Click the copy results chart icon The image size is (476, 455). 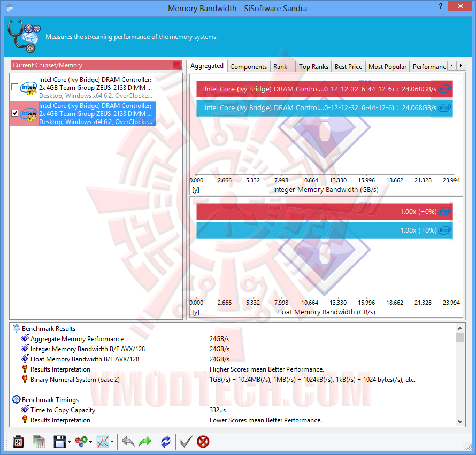[x=39, y=442]
